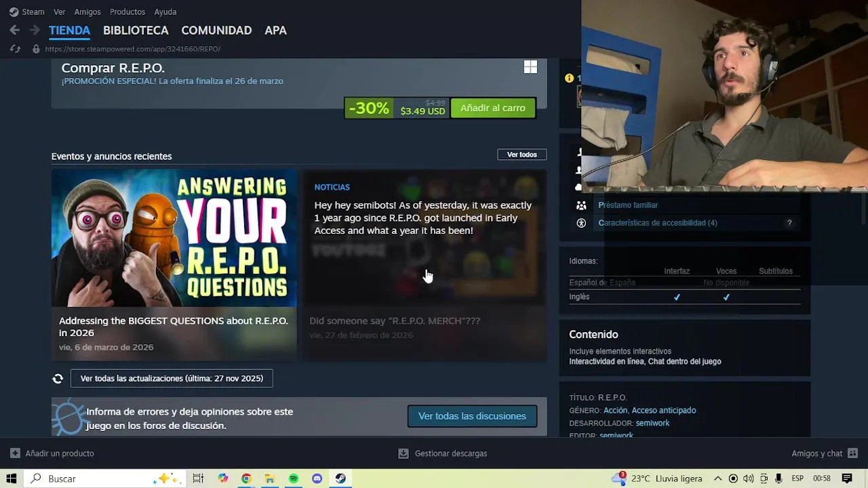The height and width of the screenshot is (488, 868).
Task: Go forward with the right arrow
Action: (x=35, y=30)
